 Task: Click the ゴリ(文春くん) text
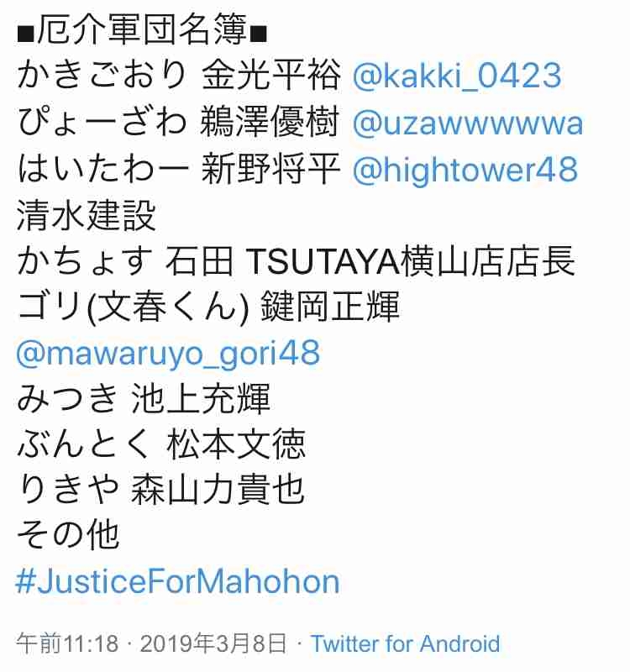coord(133,307)
